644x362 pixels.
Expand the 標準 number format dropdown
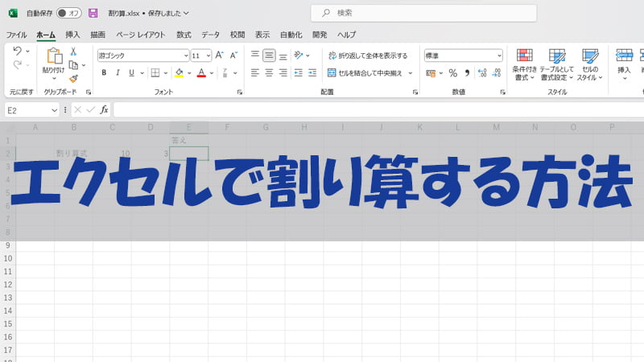click(x=499, y=56)
